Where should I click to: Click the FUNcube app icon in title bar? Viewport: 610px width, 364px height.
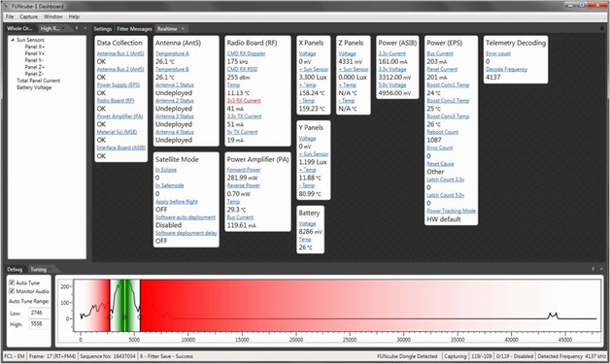(6, 6)
